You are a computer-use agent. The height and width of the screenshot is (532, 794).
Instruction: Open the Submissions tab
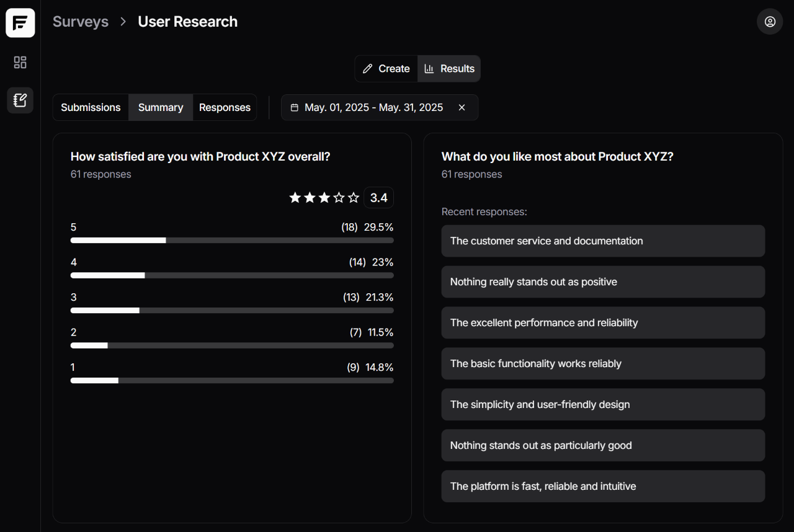pos(91,107)
